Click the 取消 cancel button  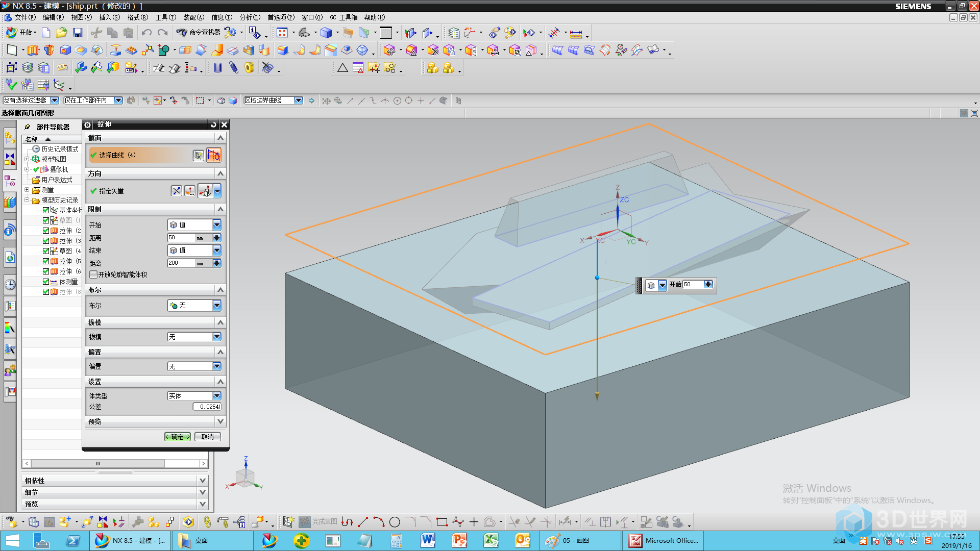coord(207,437)
